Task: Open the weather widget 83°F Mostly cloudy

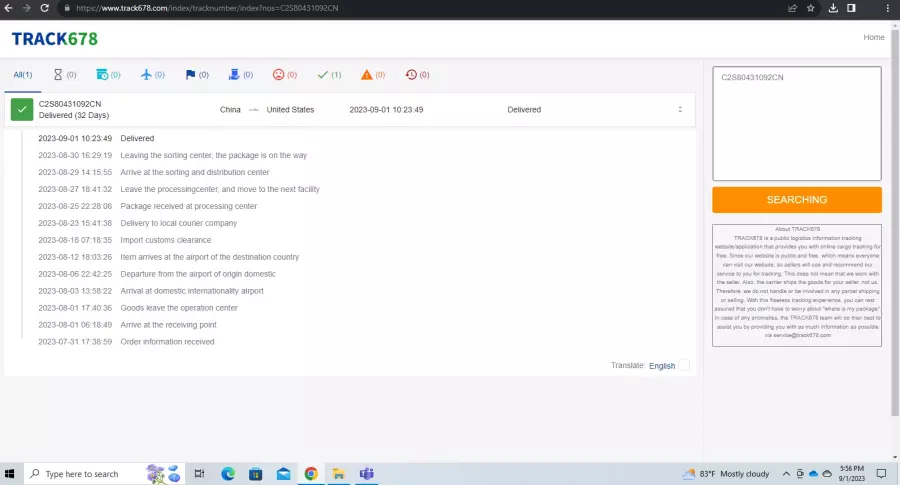Action: [x=726, y=474]
